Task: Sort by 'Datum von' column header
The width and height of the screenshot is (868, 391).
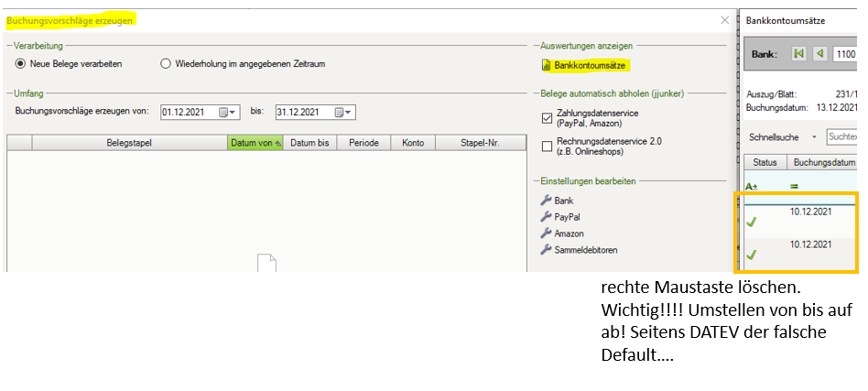Action: (255, 143)
